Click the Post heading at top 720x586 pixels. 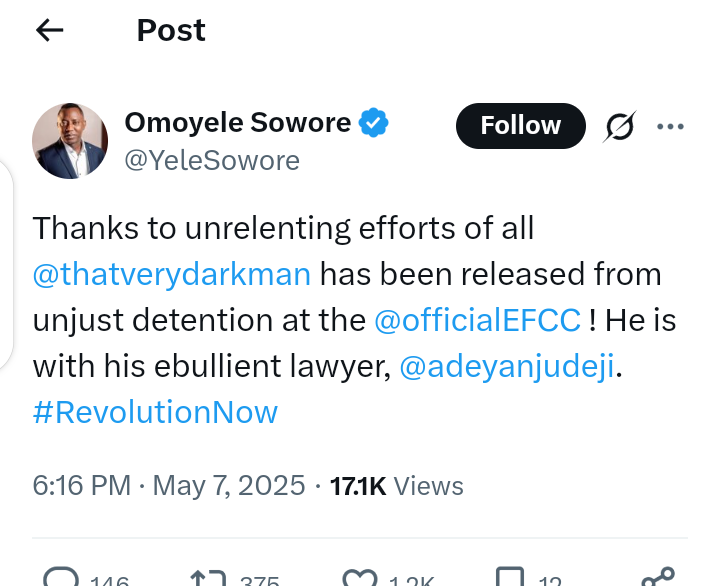coord(171,31)
